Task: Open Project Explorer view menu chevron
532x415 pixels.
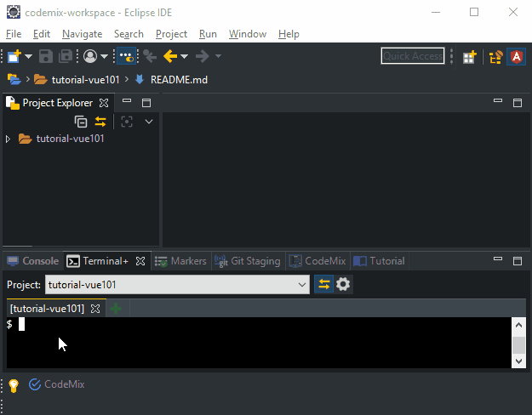Action: point(149,122)
